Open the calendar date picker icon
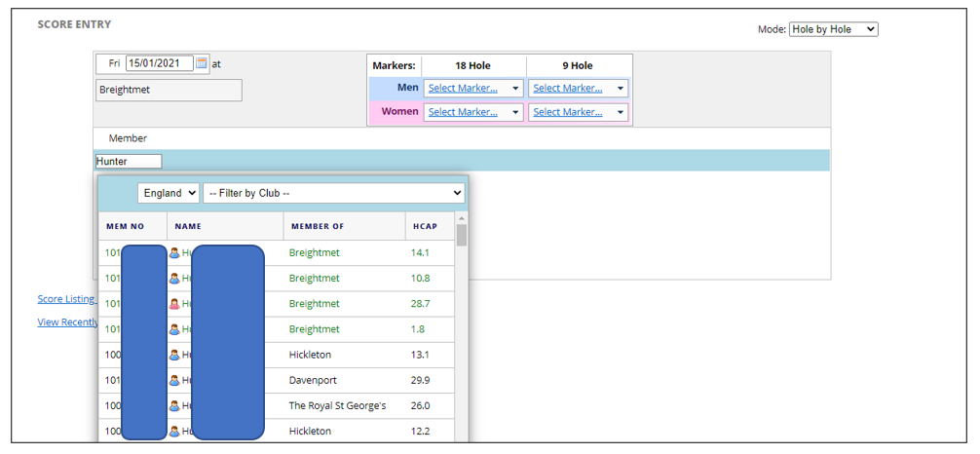The width and height of the screenshot is (980, 454). point(202,63)
